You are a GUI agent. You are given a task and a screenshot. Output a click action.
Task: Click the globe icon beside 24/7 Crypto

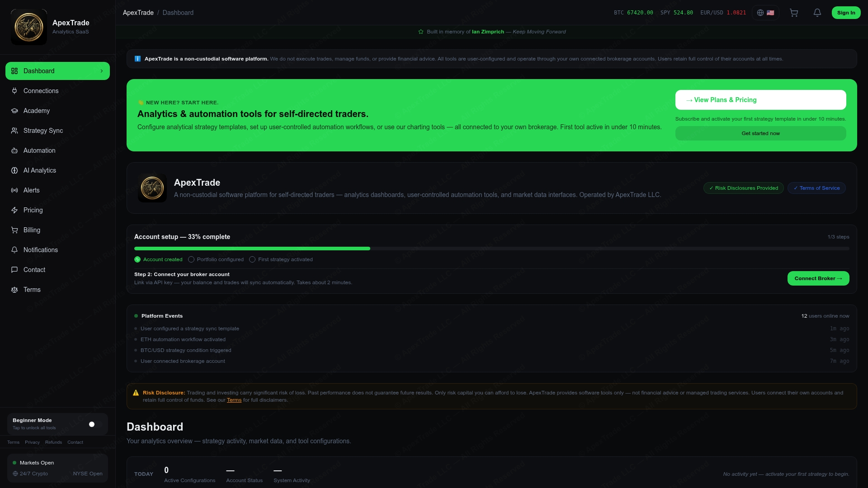tap(15, 474)
